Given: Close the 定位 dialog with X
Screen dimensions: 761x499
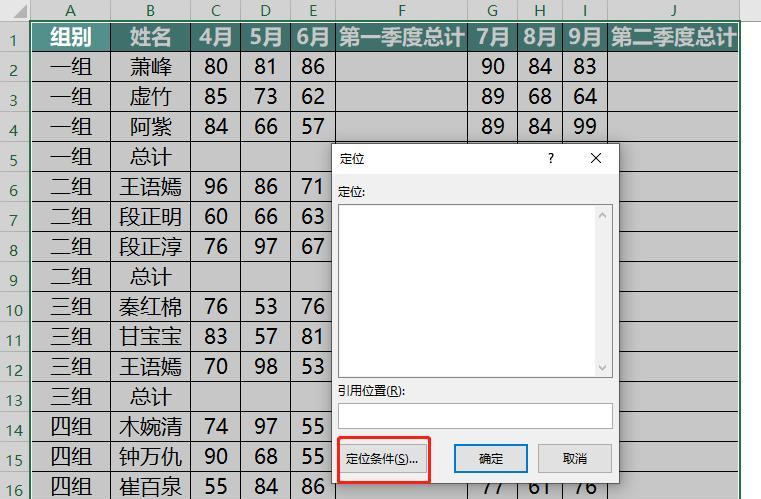Looking at the screenshot, I should click(x=596, y=158).
